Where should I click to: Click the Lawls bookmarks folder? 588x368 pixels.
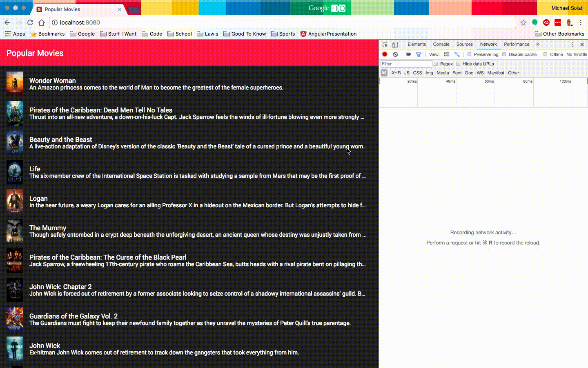pos(207,34)
